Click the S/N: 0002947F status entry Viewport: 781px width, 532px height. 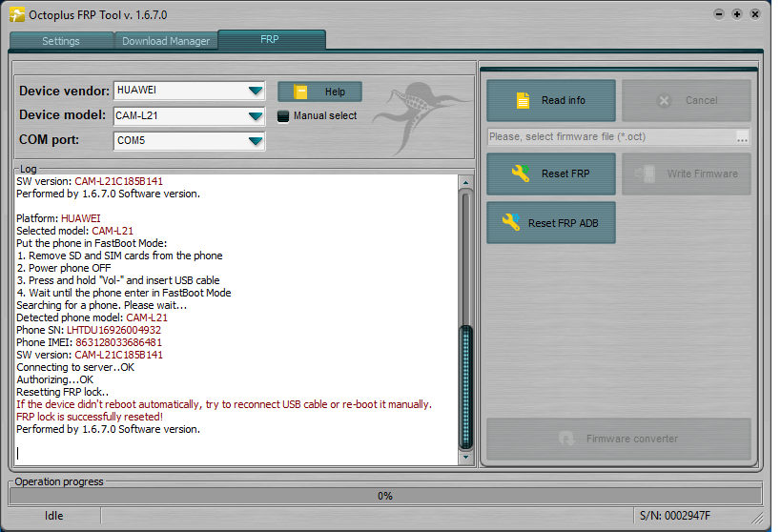click(675, 516)
